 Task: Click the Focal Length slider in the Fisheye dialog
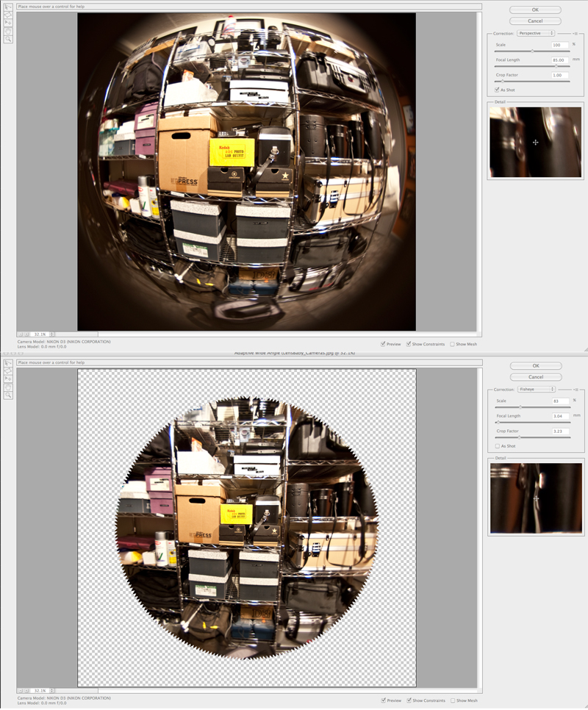point(533,422)
